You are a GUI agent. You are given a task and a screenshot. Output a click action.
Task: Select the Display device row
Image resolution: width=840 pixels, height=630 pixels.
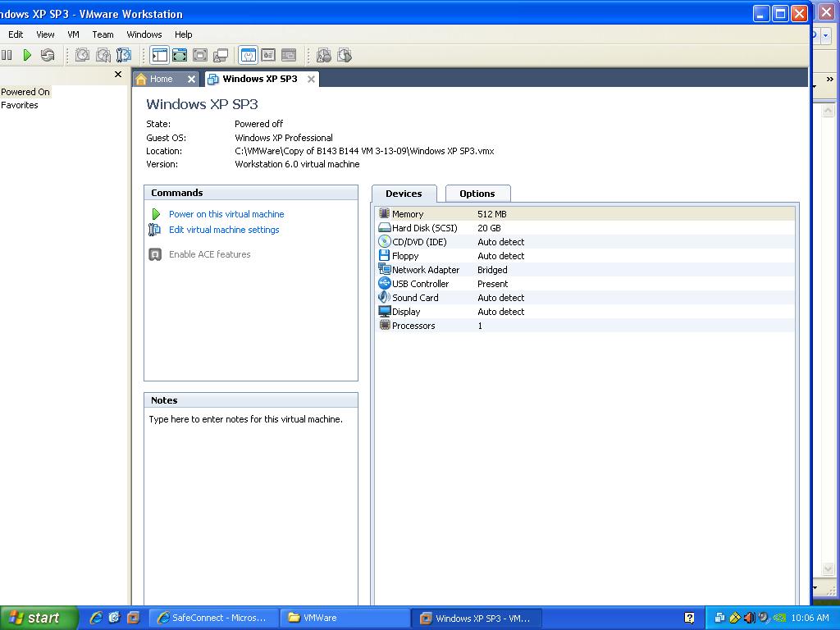(x=586, y=311)
